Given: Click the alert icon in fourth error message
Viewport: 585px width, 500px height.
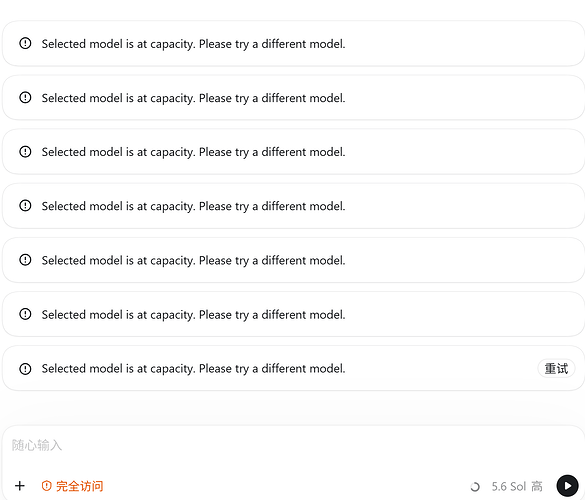Looking at the screenshot, I should [25, 206].
